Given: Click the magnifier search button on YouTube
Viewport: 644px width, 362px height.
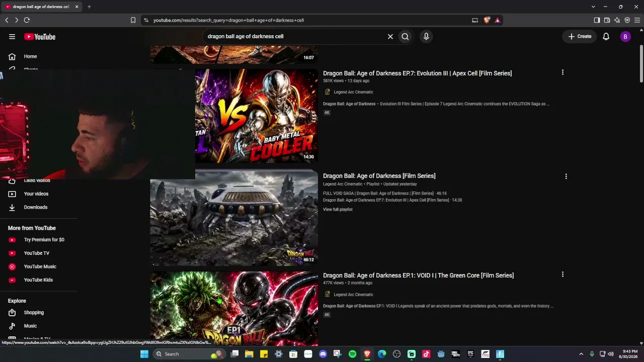Looking at the screenshot, I should pyautogui.click(x=405, y=36).
